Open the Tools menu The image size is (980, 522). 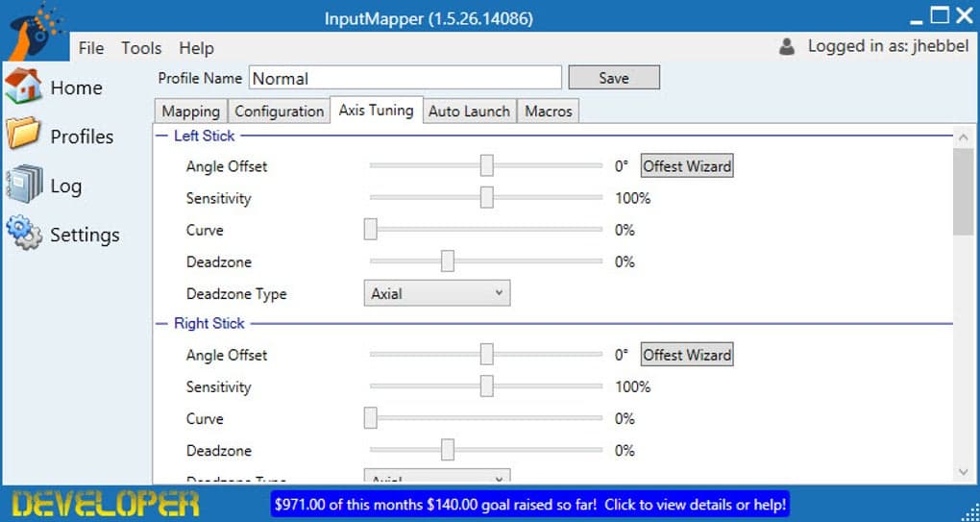click(x=141, y=48)
